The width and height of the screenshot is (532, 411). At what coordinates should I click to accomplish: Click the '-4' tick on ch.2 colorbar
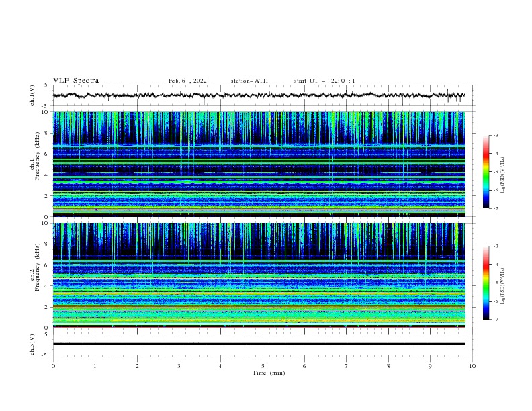point(495,265)
